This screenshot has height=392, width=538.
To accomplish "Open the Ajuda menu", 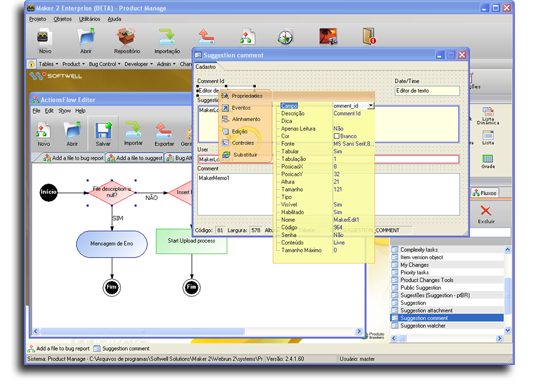I will click(114, 19).
